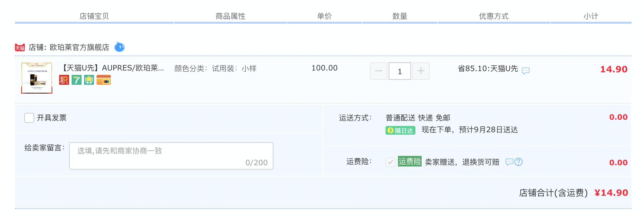This screenshot has width=644, height=217.
Task: Click the 店铺宝贝 column header
Action: point(94,16)
